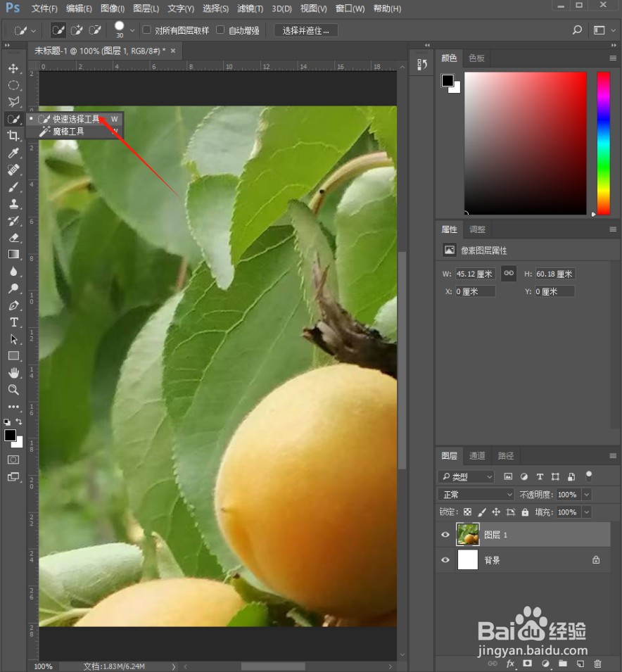The height and width of the screenshot is (672, 622).
Task: Select the Zoom tool
Action: pos(14,390)
